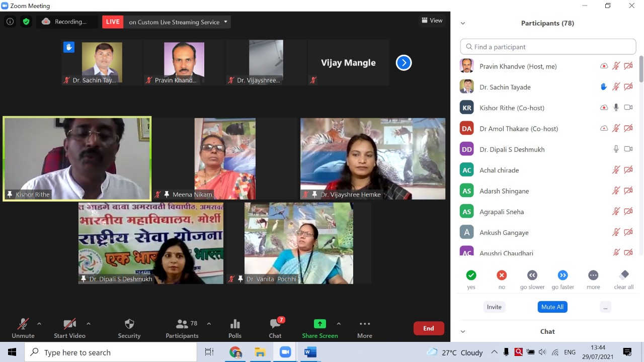The image size is (644, 362).
Task: Click the meeting information icon
Action: point(10,22)
